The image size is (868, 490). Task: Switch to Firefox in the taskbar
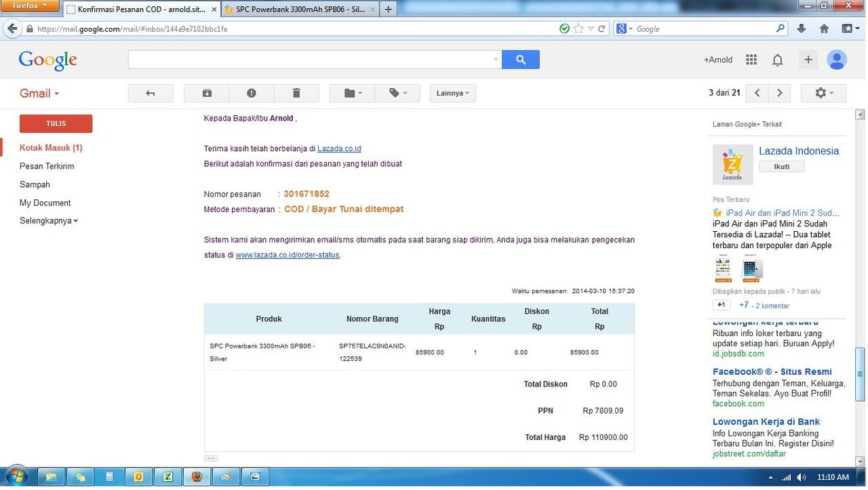(197, 477)
